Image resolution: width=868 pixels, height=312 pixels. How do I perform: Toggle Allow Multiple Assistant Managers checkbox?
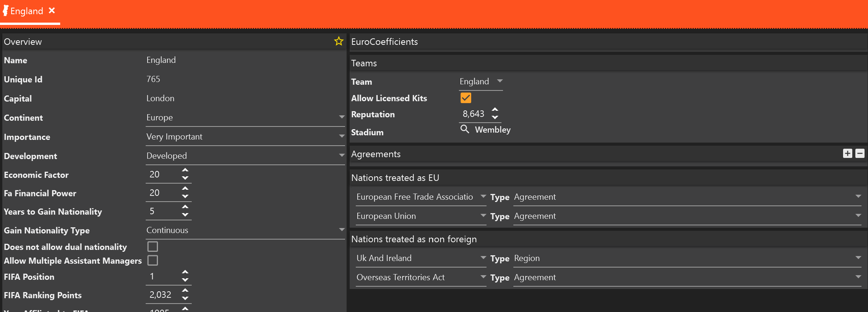pos(153,260)
